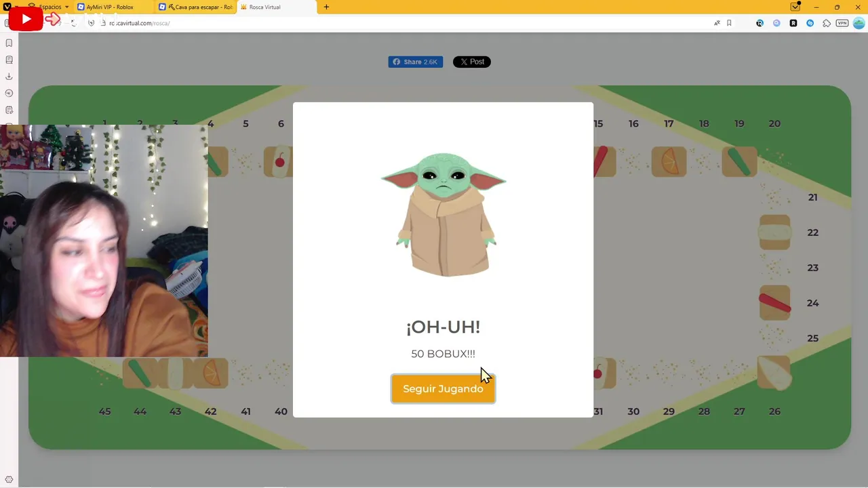Screen dimensions: 868x488
Task: Click the number 25 label
Action: (812, 338)
